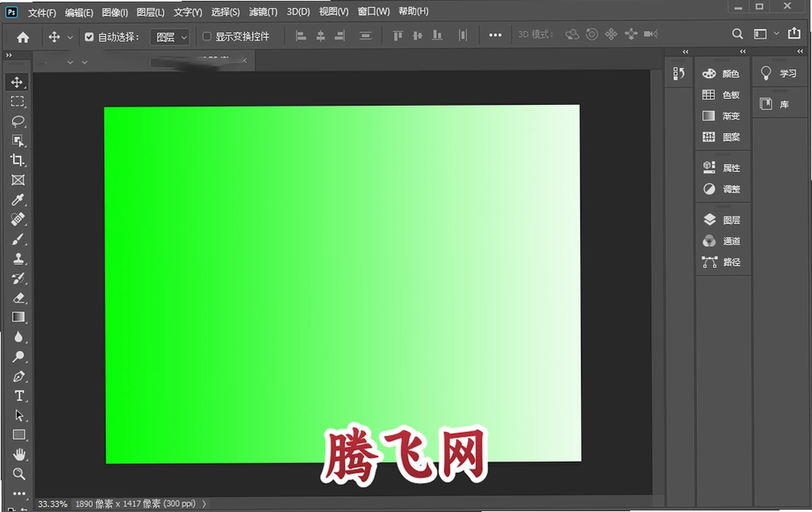The height and width of the screenshot is (512, 812).
Task: Select the Eyedropper tool
Action: (x=18, y=200)
